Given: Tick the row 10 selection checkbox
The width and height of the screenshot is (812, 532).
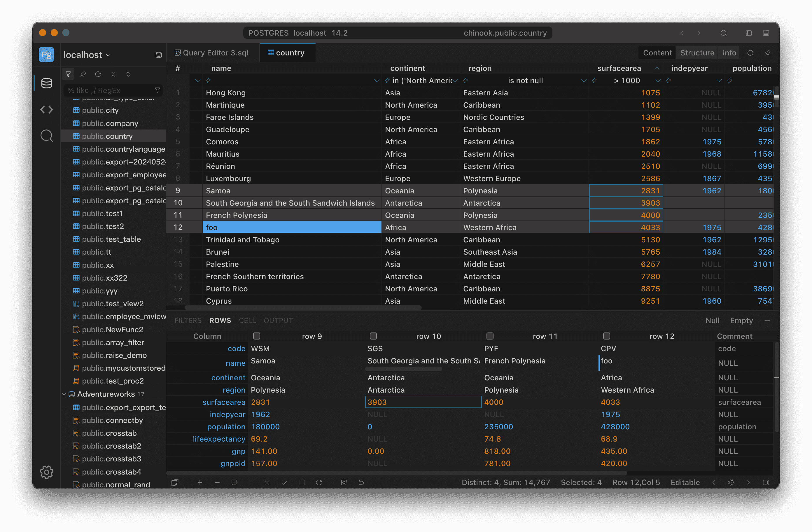Looking at the screenshot, I should [x=374, y=336].
